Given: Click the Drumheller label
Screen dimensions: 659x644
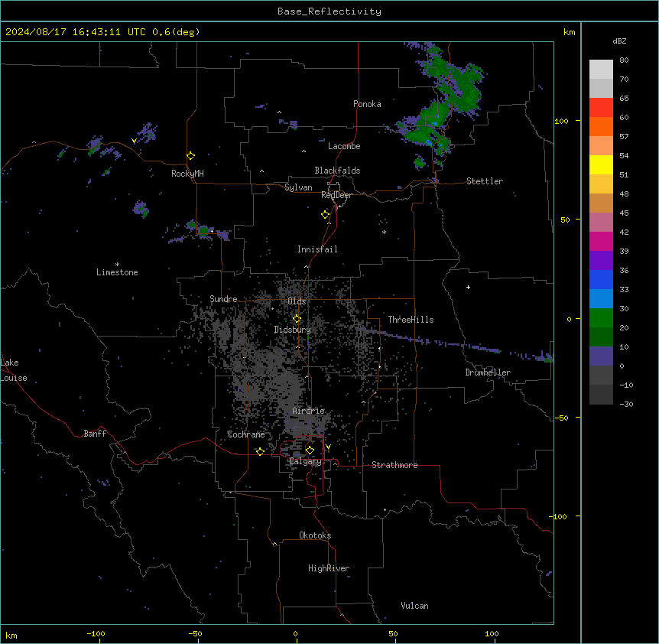Looking at the screenshot, I should pyautogui.click(x=488, y=372).
